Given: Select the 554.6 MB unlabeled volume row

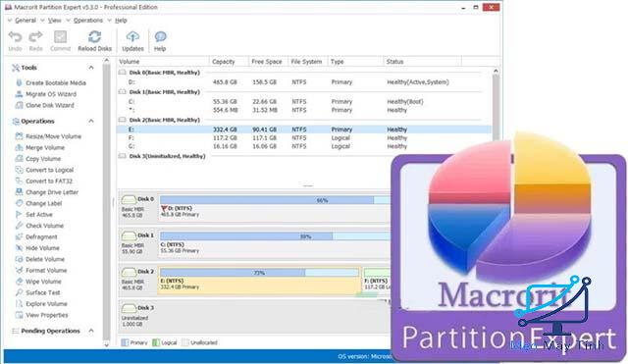Looking at the screenshot, I should click(x=304, y=110).
